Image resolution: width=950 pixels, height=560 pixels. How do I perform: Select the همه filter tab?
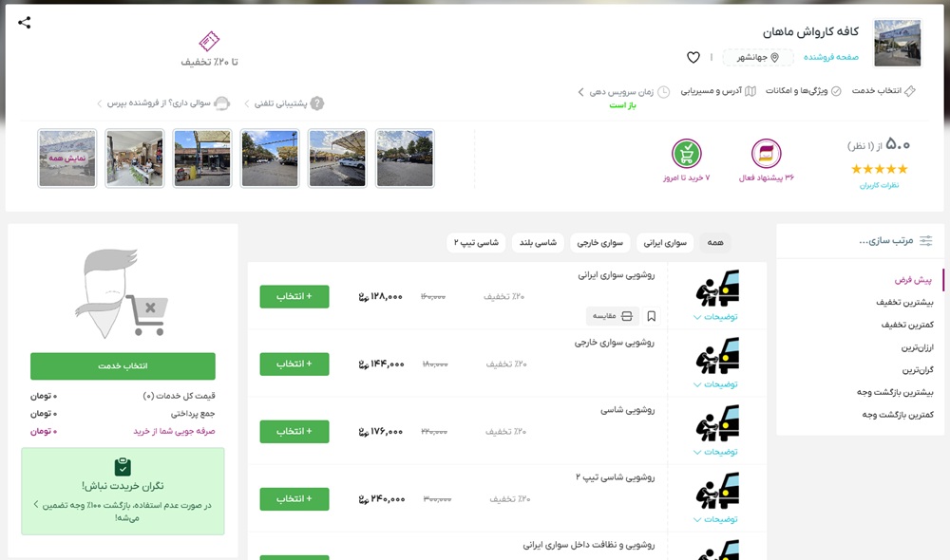[x=715, y=243]
